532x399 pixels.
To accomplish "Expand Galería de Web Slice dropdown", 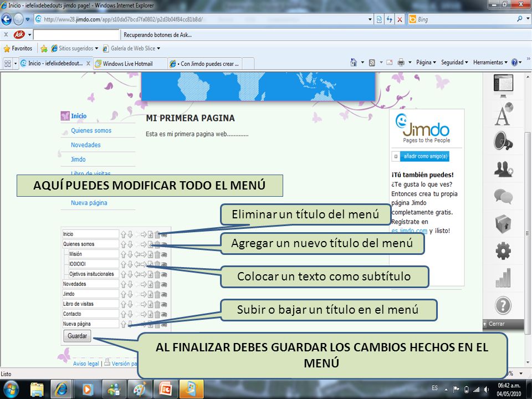I will [158, 49].
